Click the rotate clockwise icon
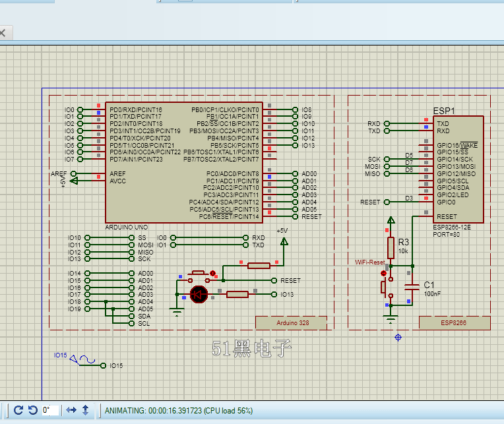The width and height of the screenshot is (504, 424). click(x=18, y=410)
